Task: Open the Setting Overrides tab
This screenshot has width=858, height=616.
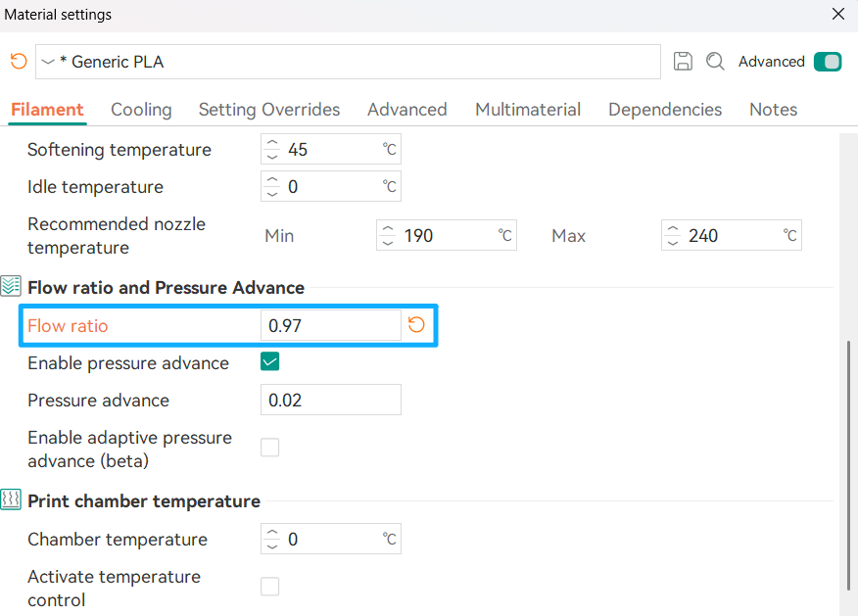Action: pyautogui.click(x=269, y=110)
